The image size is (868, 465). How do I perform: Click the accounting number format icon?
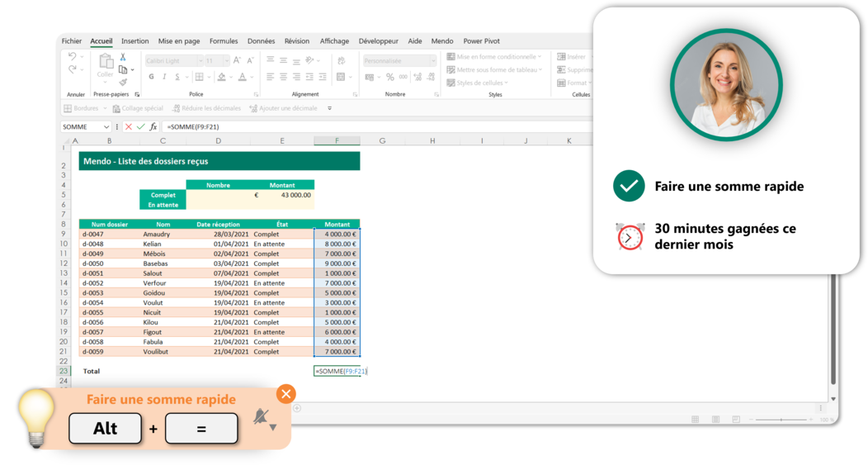(370, 77)
